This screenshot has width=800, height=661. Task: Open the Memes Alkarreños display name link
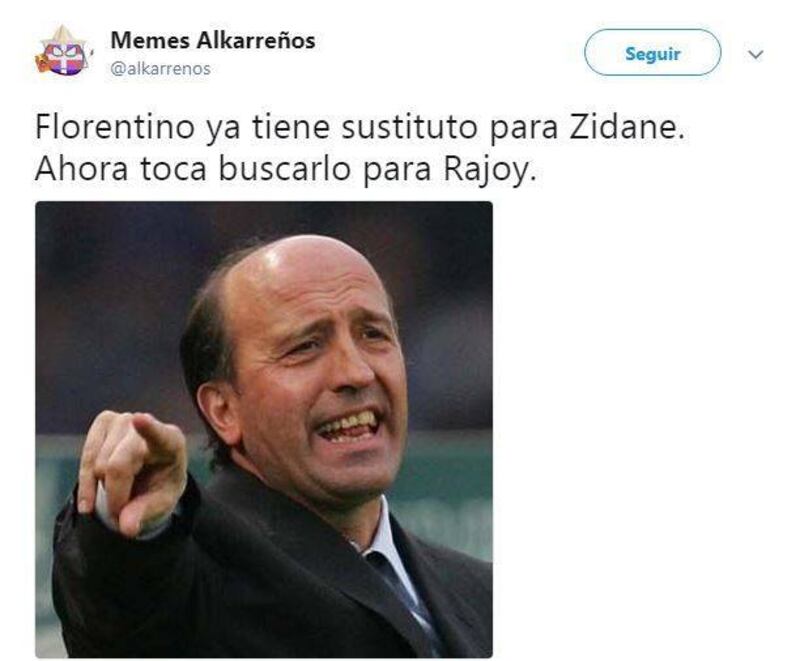[213, 40]
